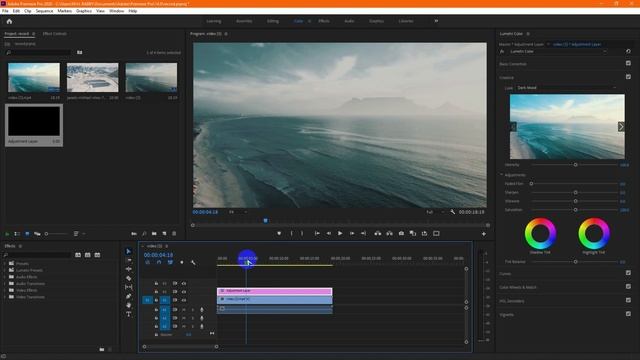Click the Home icon
Image resolution: width=640 pixels, height=360 pixels.
pyautogui.click(x=9, y=21)
